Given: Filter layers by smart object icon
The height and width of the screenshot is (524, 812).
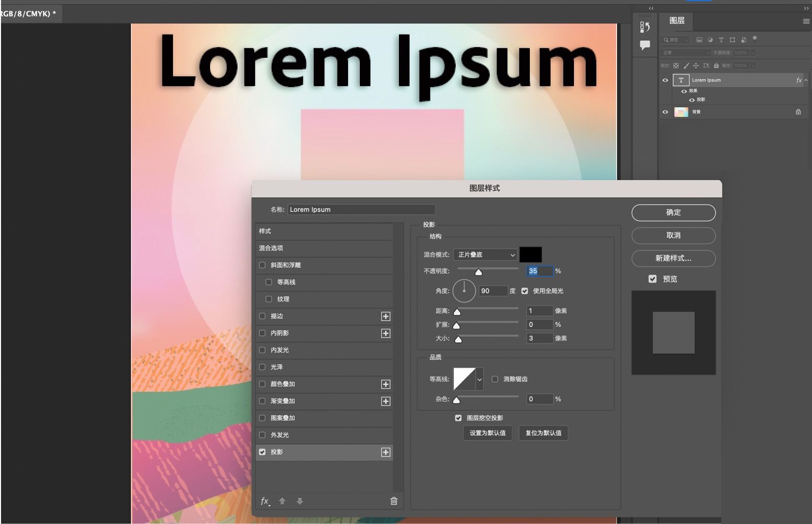Looking at the screenshot, I should [x=743, y=40].
